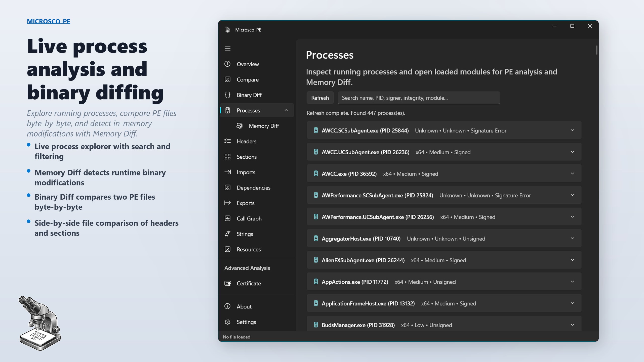Expand the BudsManager.exe process row
Viewport: 644px width, 362px height.
click(573, 325)
